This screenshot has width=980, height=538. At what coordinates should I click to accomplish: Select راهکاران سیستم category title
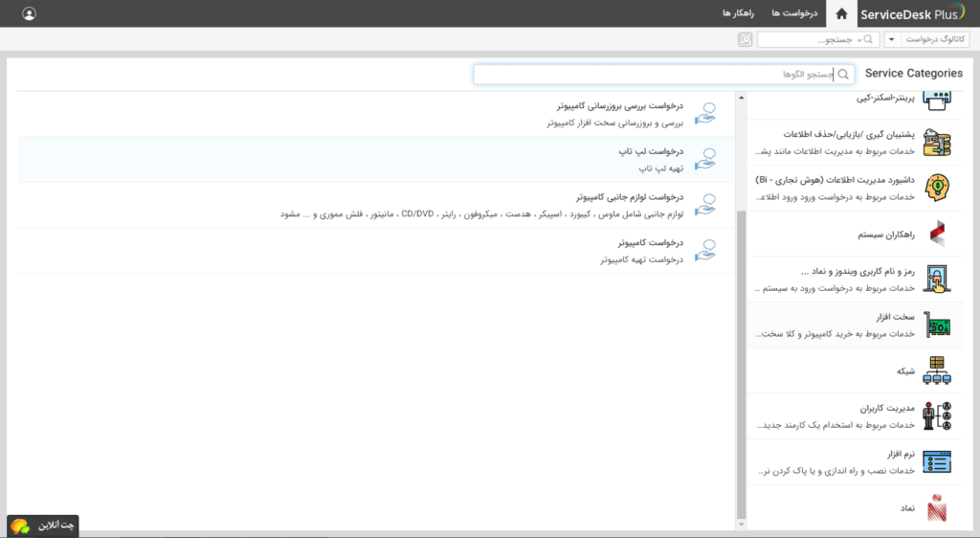(886, 235)
